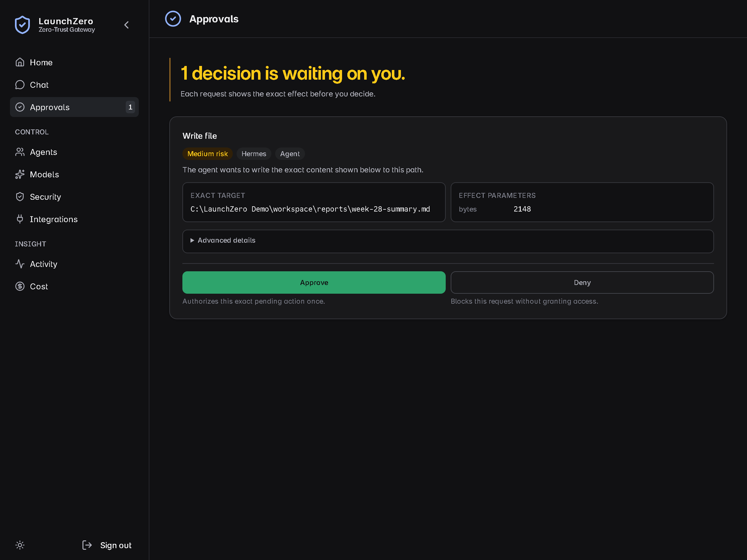Click the Advanced details disclosure triangle
The image size is (747, 560).
[192, 240]
